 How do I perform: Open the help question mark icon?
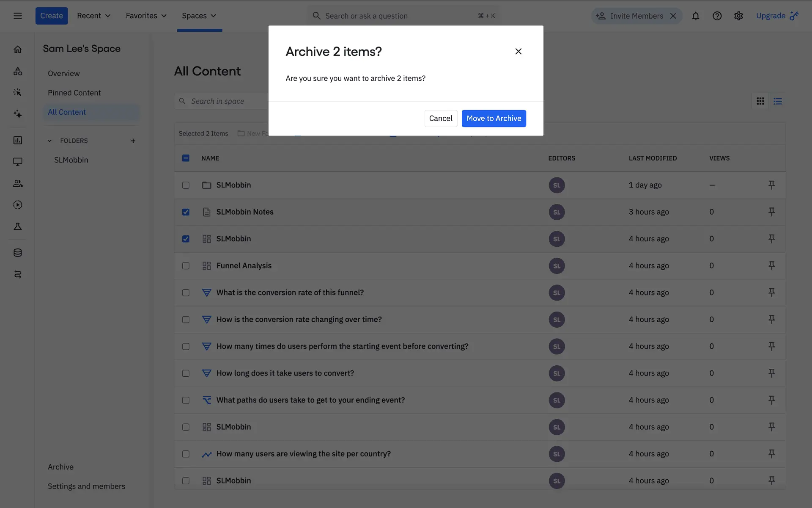point(717,16)
